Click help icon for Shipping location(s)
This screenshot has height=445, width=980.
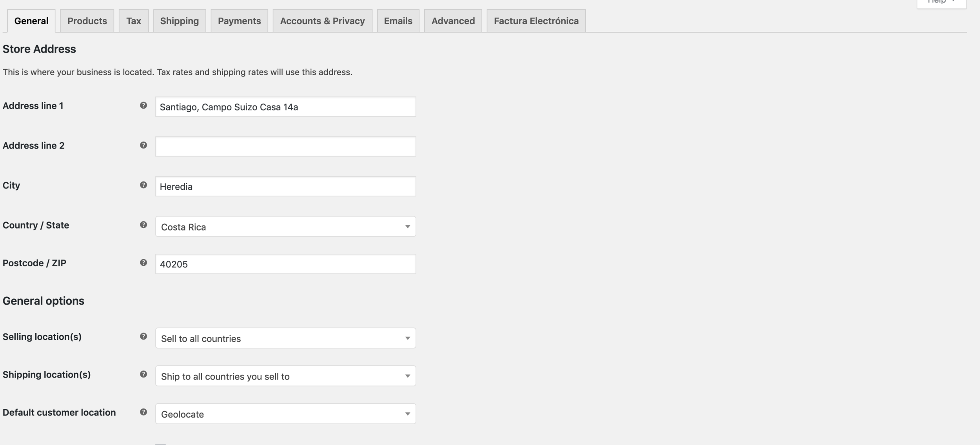point(143,374)
